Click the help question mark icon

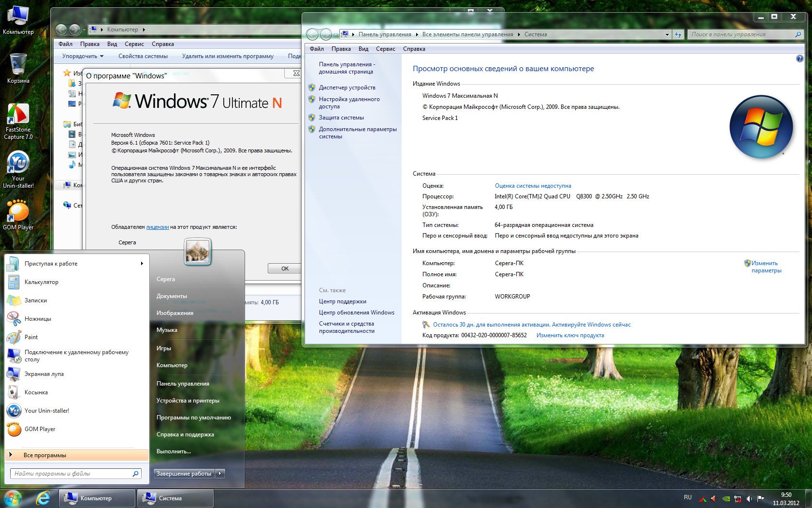pos(799,59)
